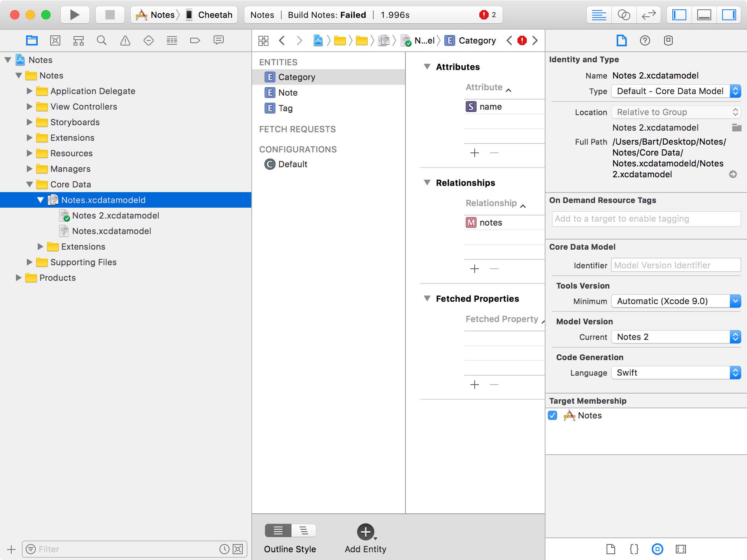Open the Issue navigator warning triangle
This screenshot has width=747, height=560.
pos(125,40)
